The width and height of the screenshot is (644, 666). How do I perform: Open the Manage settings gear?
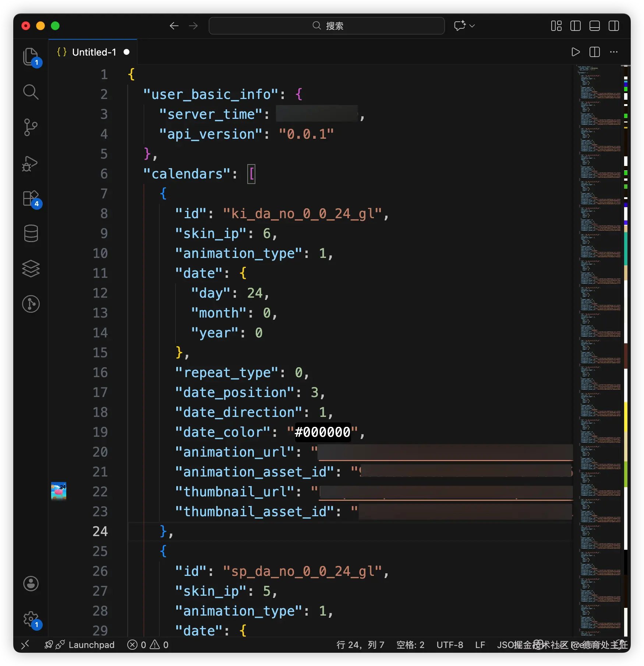(x=31, y=619)
